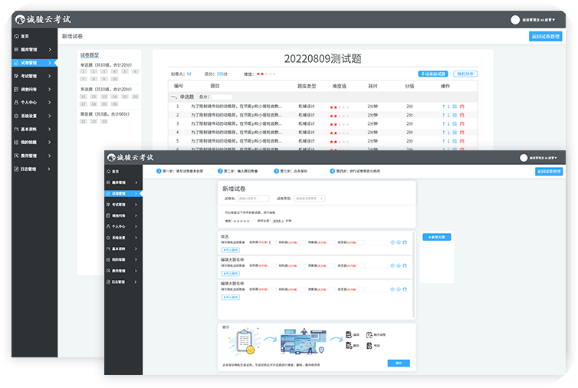
Task: Select question number 21 box in short-answer group
Action: click(x=84, y=121)
